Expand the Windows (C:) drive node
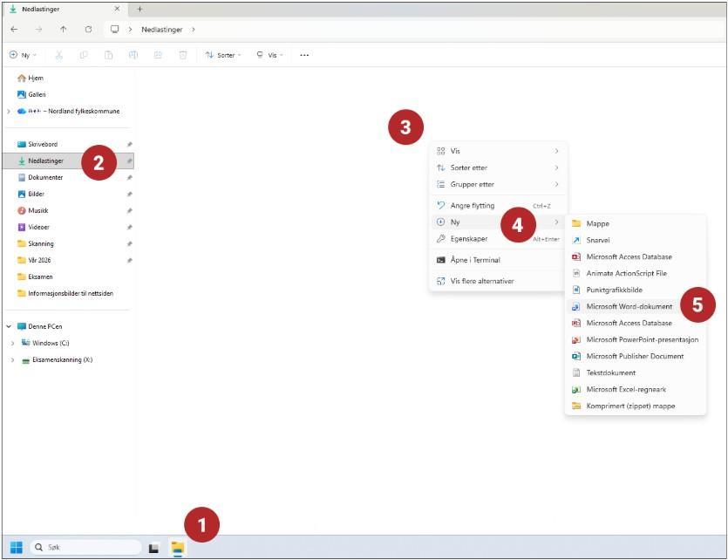This screenshot has width=728, height=560. tap(12, 343)
